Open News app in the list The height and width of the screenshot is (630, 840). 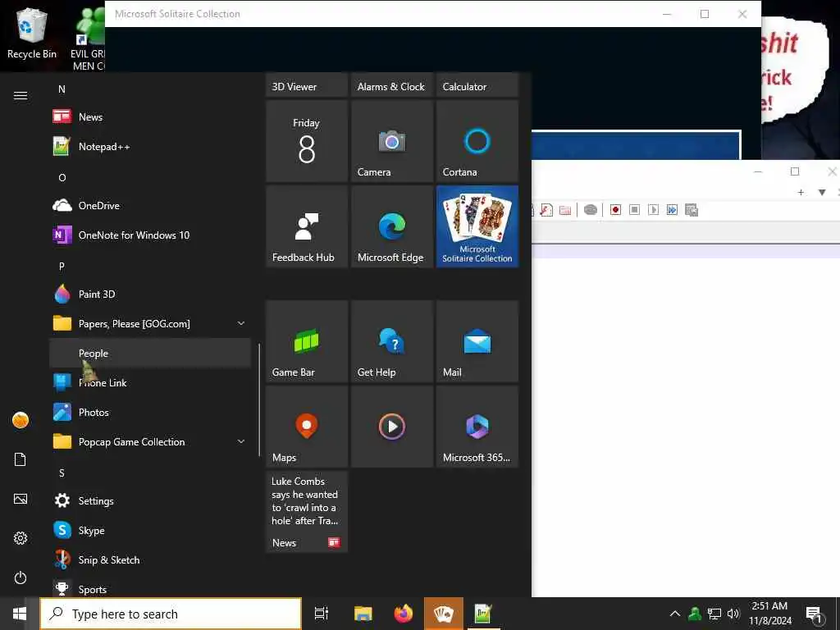149,116
